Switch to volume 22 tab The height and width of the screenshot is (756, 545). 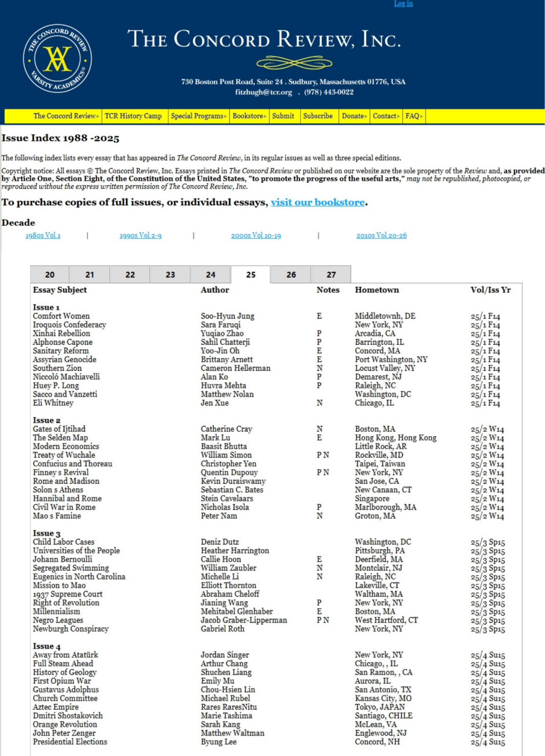click(130, 274)
